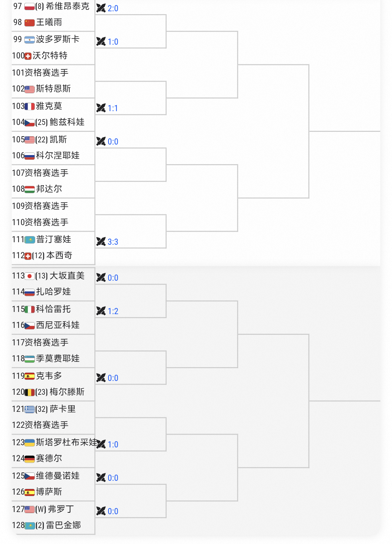Open the 2:0 head-to-head record link

coord(113,8)
